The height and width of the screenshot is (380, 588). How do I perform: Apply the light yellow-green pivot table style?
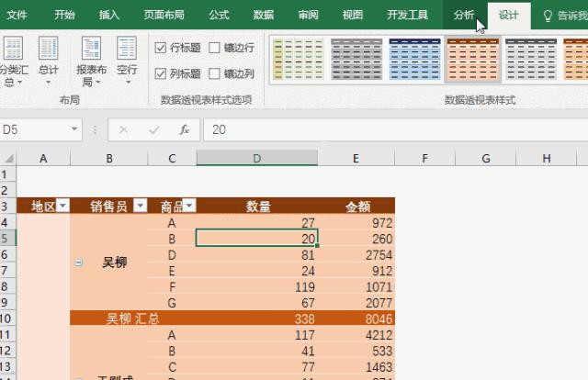(x=299, y=60)
